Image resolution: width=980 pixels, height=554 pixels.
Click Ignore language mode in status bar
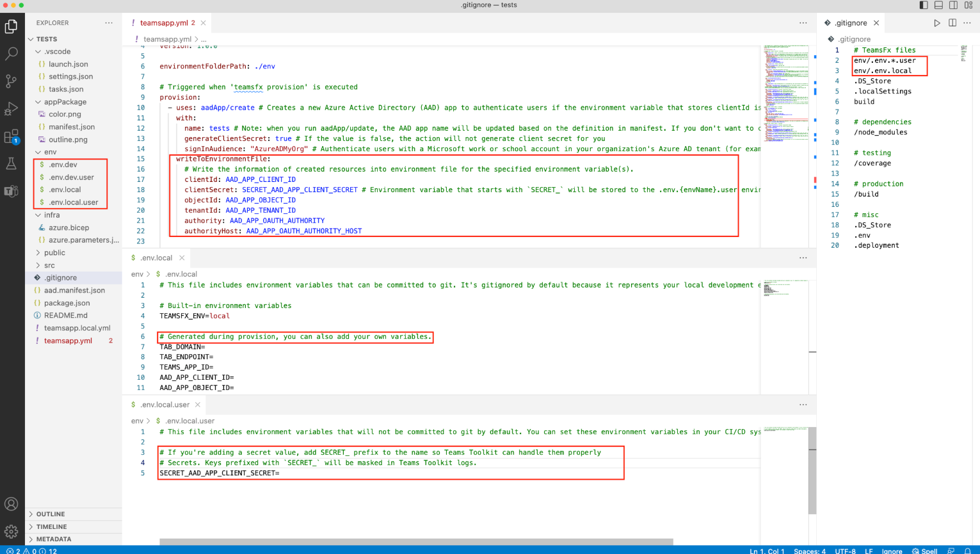coord(892,550)
